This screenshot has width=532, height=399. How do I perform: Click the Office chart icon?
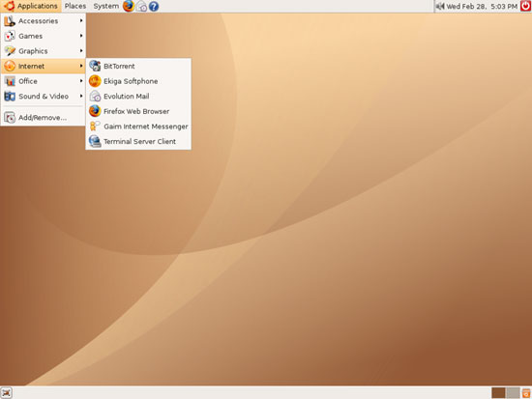pyautogui.click(x=10, y=81)
